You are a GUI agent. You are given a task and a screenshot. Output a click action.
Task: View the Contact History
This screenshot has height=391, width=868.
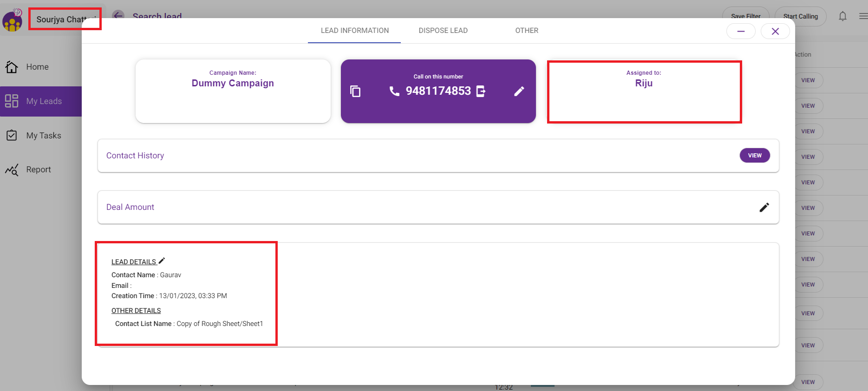tap(755, 156)
